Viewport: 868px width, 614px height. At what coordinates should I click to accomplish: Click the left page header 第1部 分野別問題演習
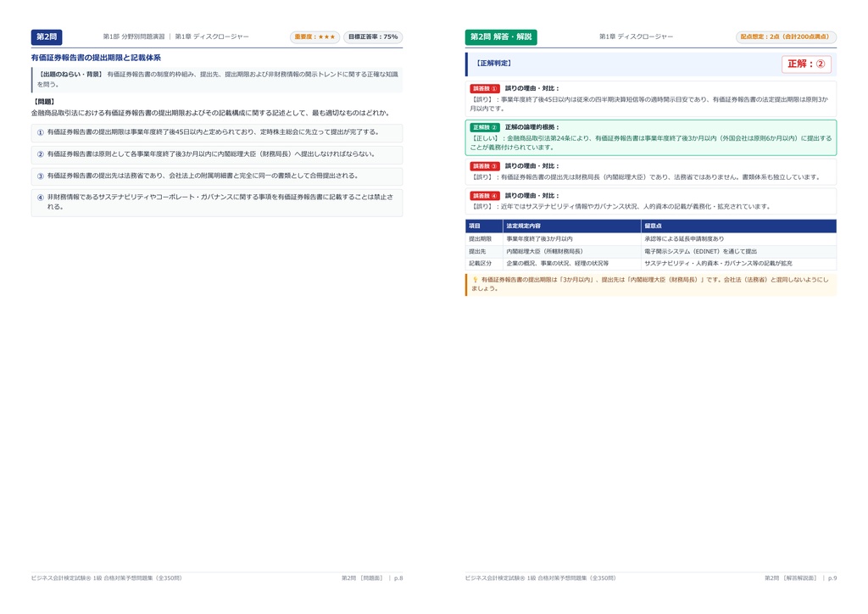(134, 36)
